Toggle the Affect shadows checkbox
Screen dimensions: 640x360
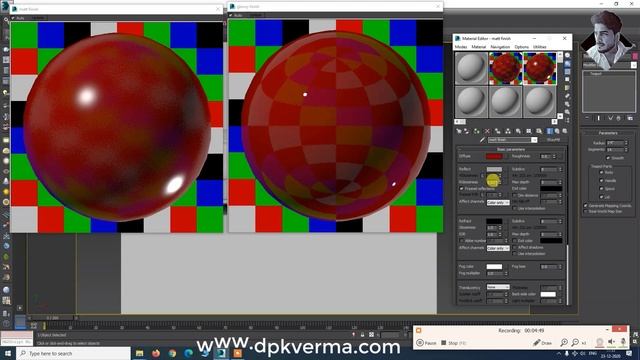515,247
